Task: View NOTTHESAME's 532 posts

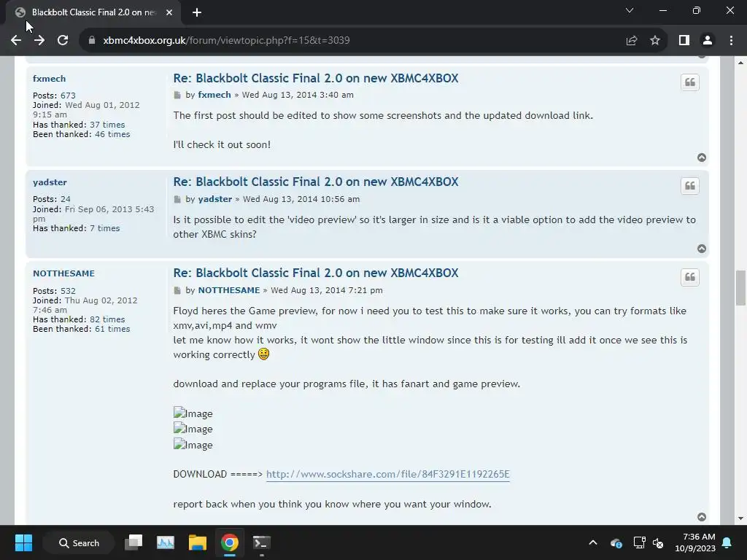Action: (68, 291)
